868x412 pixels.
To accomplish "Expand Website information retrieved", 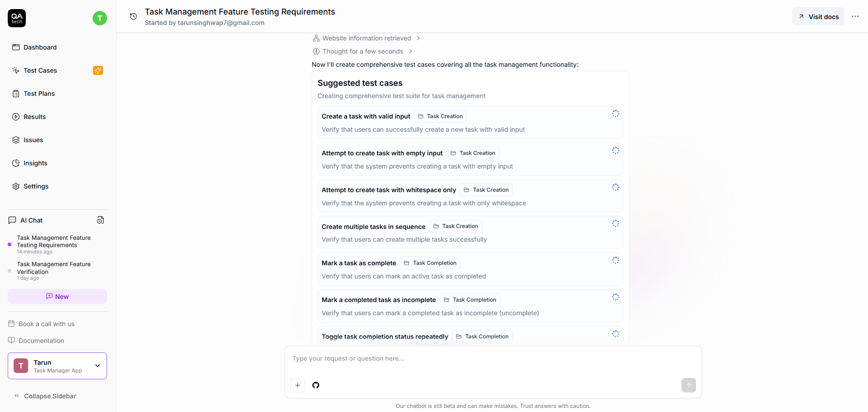I will coord(367,38).
